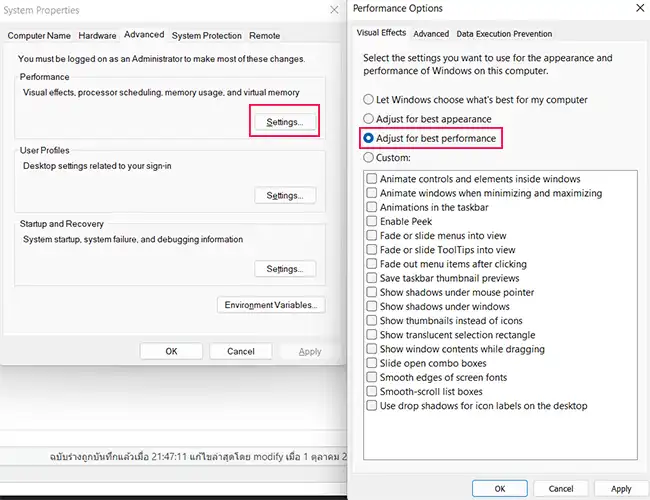This screenshot has width=650, height=500.
Task: Enable Show thumbnails instead of icons
Action: pos(372,321)
